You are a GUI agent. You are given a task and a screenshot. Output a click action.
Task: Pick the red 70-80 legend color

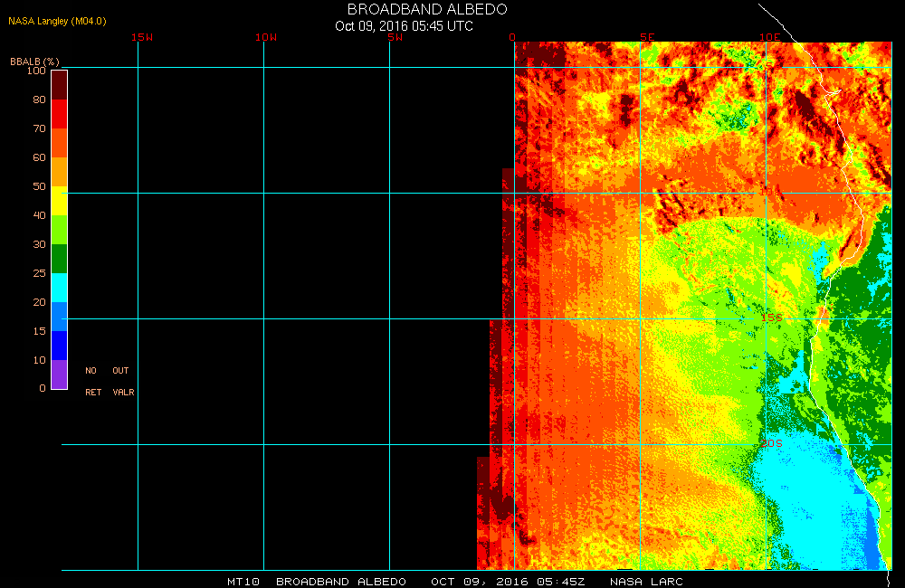click(60, 114)
